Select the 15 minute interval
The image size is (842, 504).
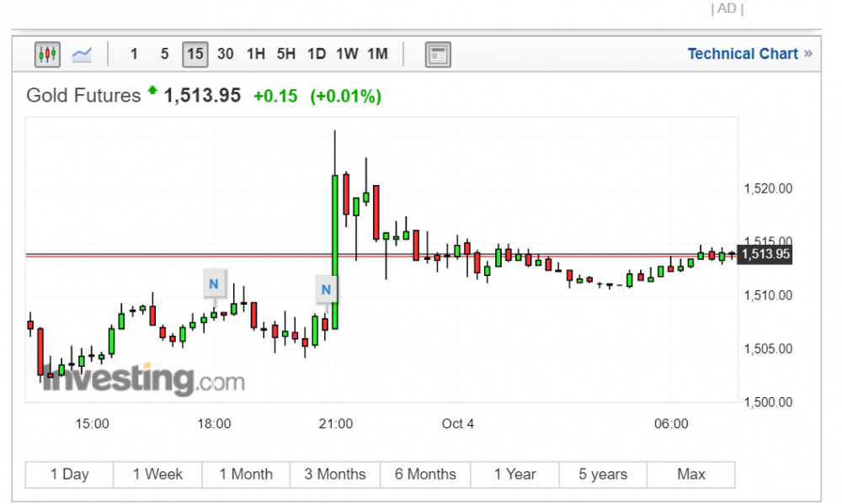[x=195, y=54]
